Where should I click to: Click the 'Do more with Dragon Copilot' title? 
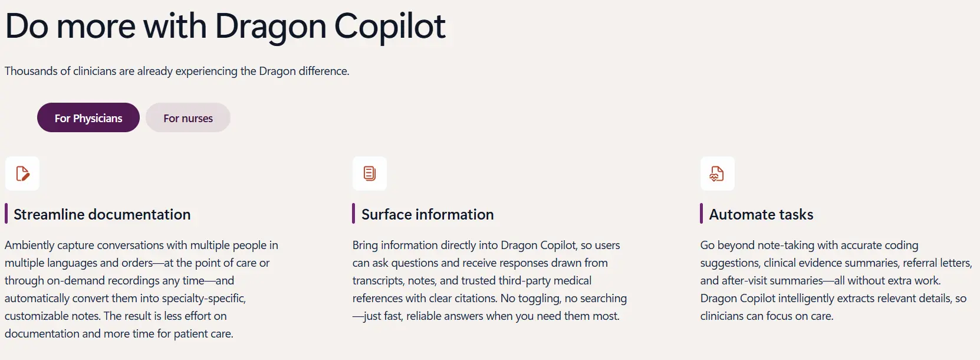[x=225, y=27]
